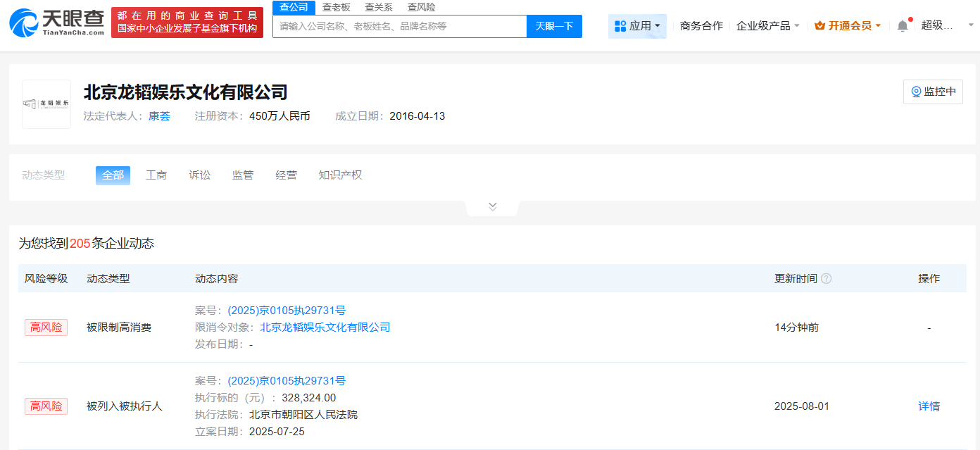
Task: Switch to the 查老板 search tab
Action: (336, 7)
